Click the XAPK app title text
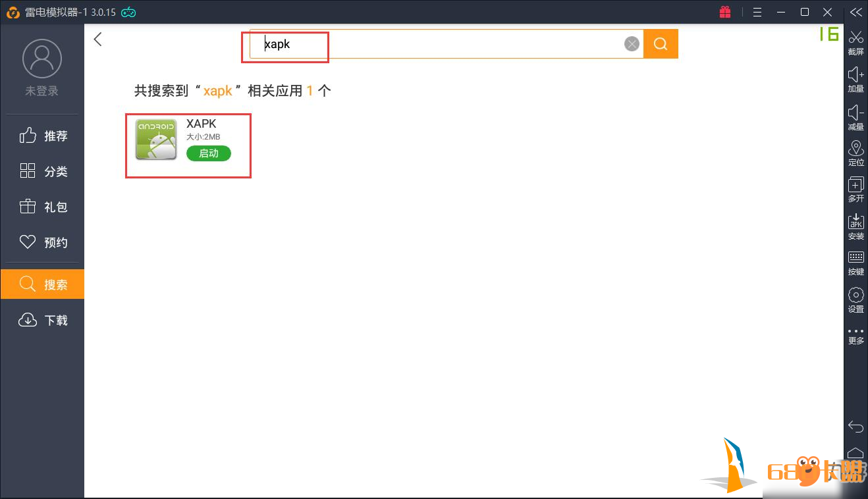This screenshot has width=868, height=499. (202, 124)
